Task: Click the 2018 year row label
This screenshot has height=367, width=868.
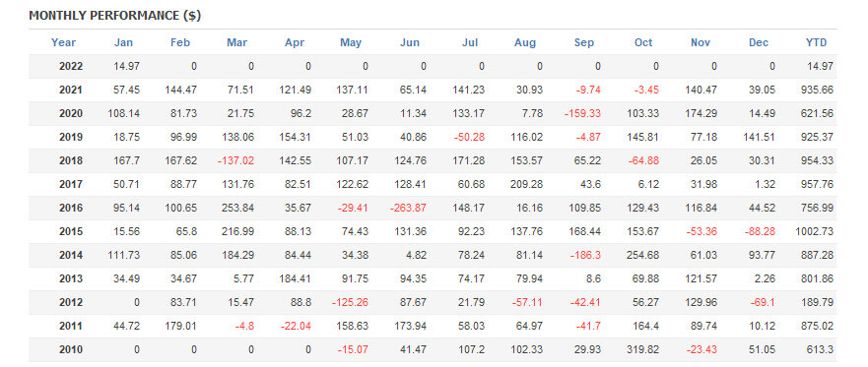Action: click(x=71, y=160)
